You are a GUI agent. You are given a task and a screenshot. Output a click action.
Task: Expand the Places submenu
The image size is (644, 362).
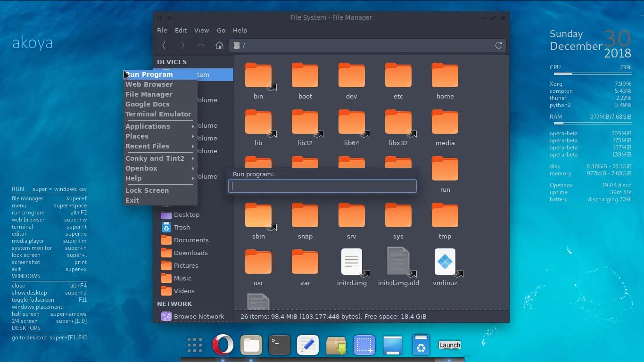(x=160, y=136)
